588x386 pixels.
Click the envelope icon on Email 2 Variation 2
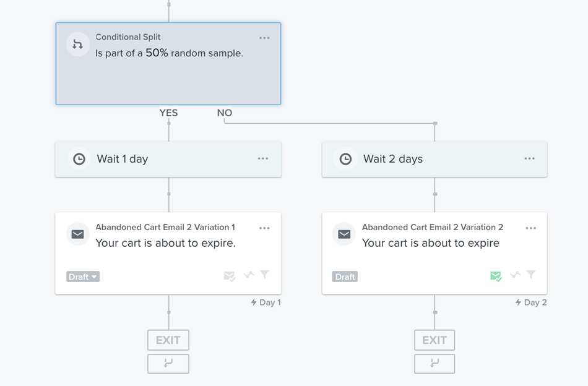click(344, 234)
